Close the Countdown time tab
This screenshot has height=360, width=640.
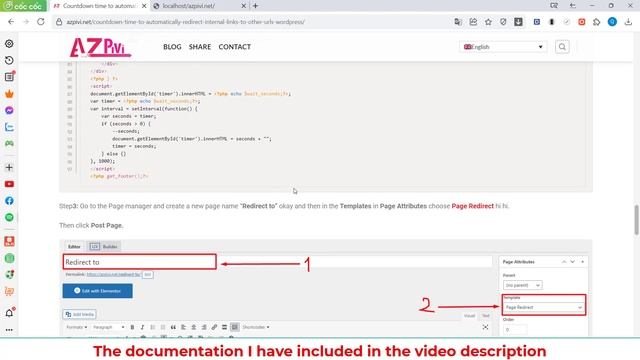coord(144,6)
